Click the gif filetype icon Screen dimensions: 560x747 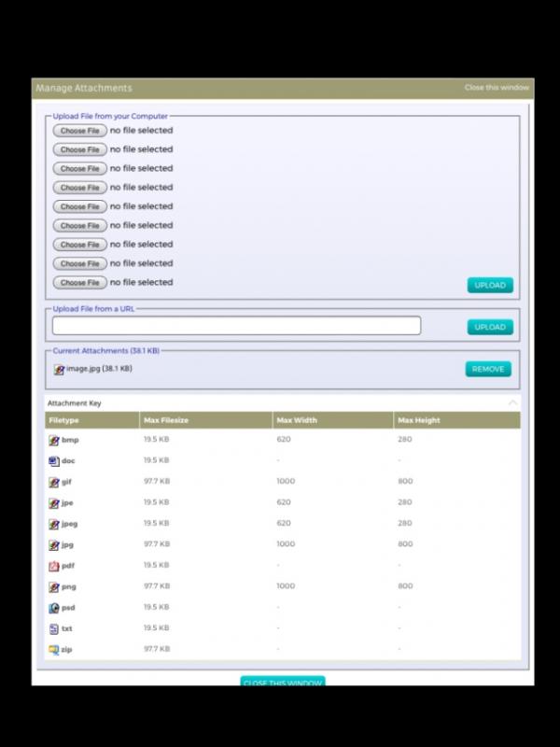click(54, 482)
